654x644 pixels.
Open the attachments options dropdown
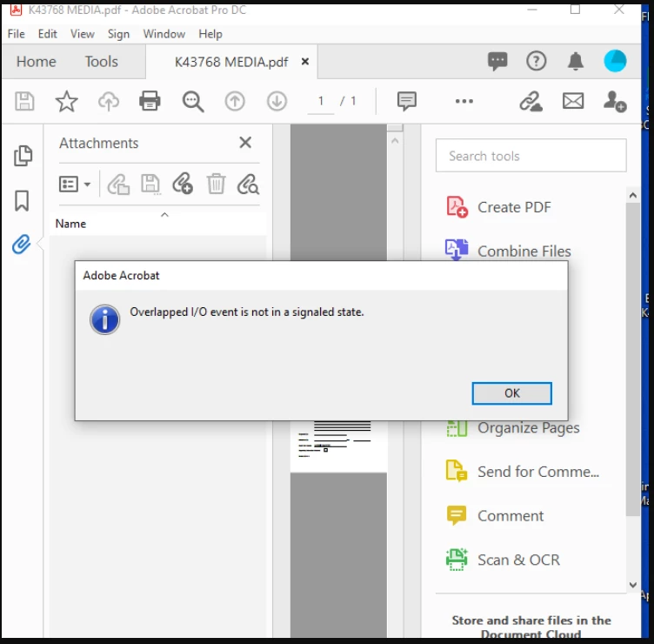pyautogui.click(x=75, y=184)
